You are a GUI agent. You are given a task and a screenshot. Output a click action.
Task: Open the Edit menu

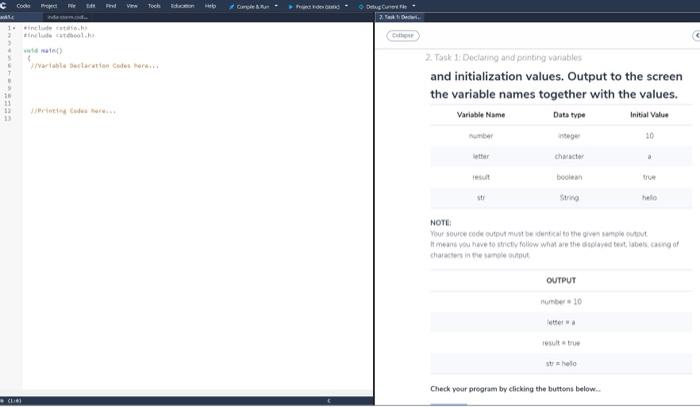(x=91, y=6)
